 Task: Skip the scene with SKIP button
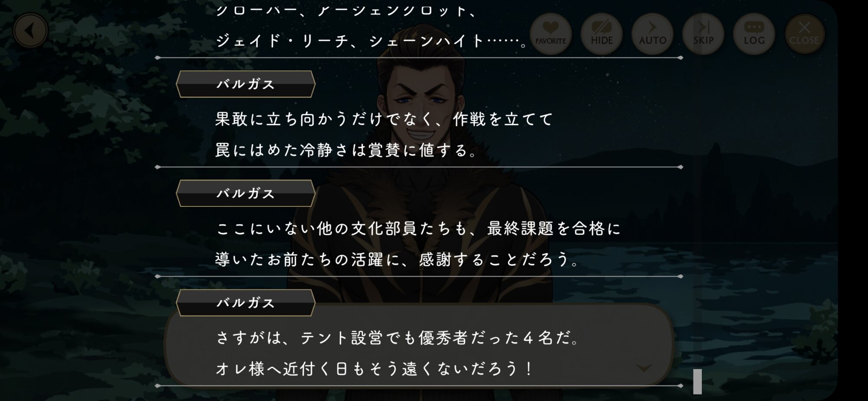click(x=703, y=34)
